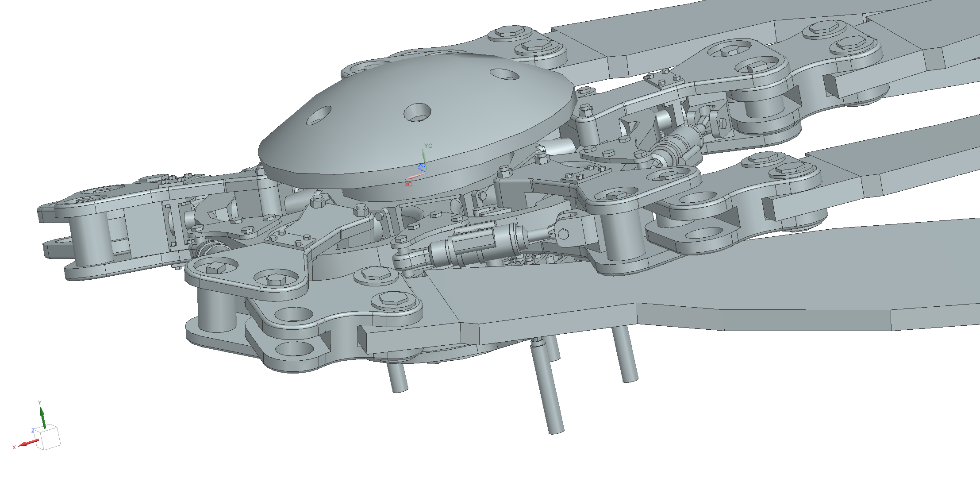980x486 pixels.
Task: Select the leftmost short rod below the hub
Action: click(x=398, y=377)
